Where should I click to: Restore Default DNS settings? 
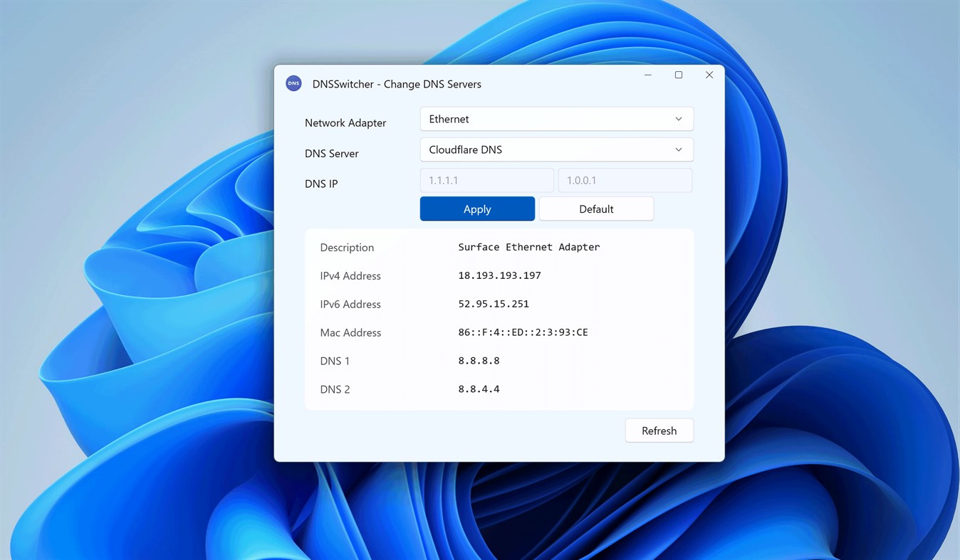[x=596, y=208]
